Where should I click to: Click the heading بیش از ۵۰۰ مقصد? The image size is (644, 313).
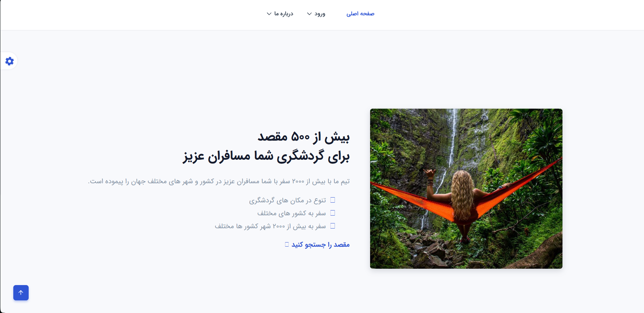click(x=304, y=137)
